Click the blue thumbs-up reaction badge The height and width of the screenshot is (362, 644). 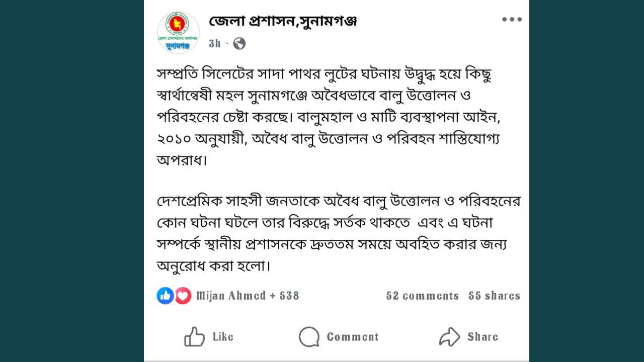click(165, 296)
